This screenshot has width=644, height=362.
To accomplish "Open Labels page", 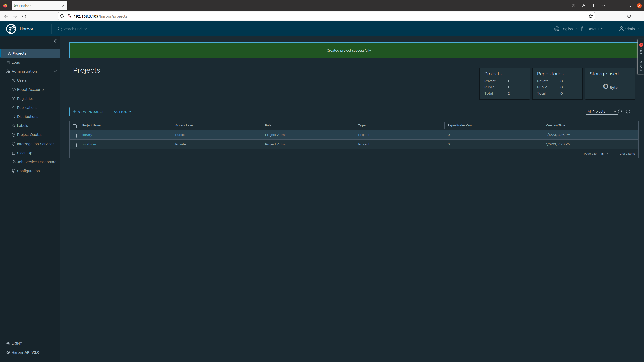I will pyautogui.click(x=22, y=126).
